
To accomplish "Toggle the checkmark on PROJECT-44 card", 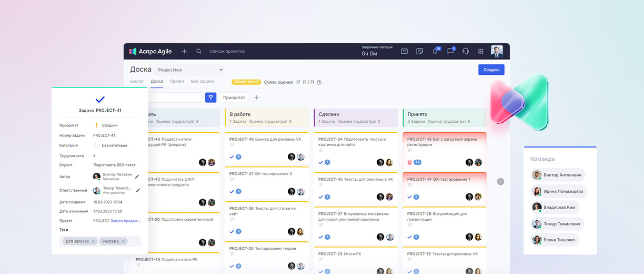I will coord(410,197).
